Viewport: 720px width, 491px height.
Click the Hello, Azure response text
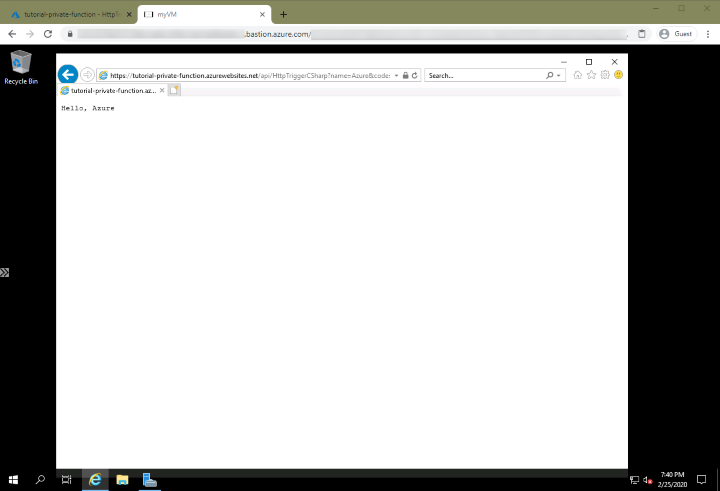click(88, 108)
